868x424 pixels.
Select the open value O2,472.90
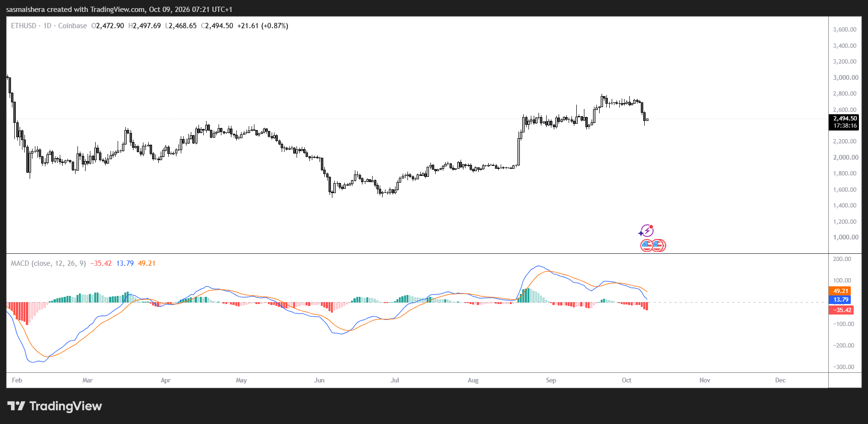coord(108,26)
